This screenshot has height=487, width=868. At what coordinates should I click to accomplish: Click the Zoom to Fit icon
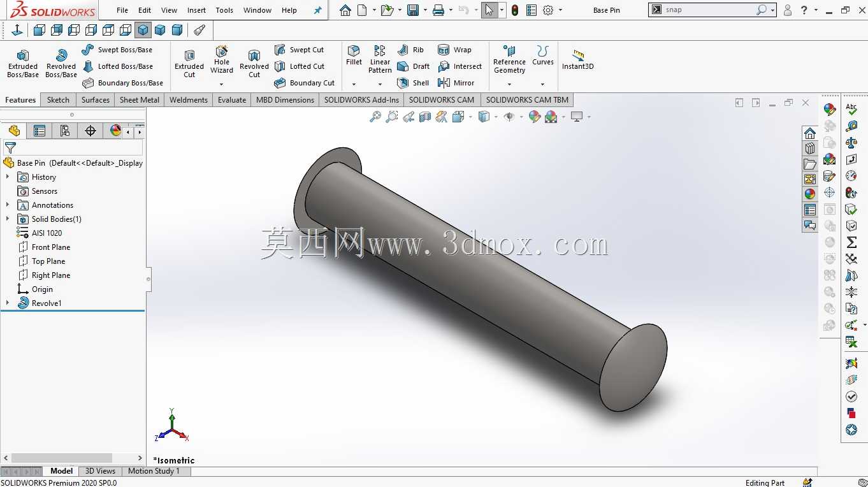(x=375, y=117)
